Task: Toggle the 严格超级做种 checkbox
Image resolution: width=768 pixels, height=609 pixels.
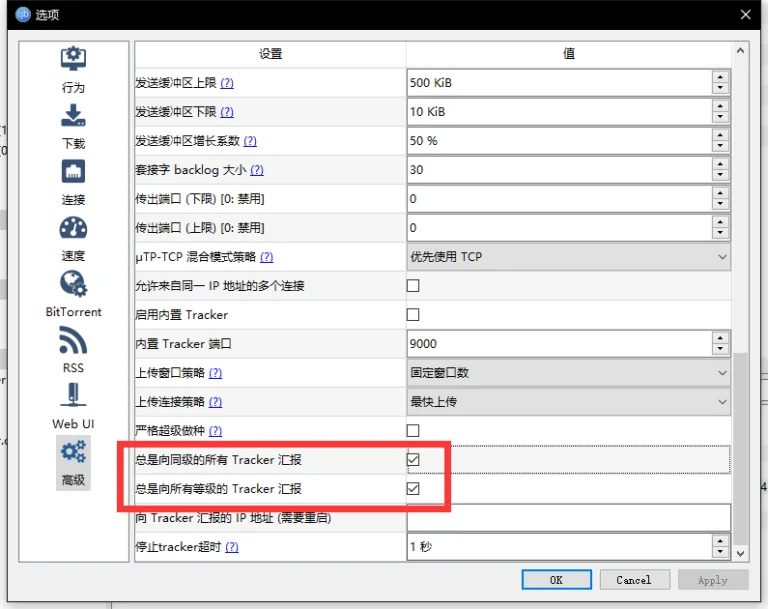Action: tap(413, 431)
